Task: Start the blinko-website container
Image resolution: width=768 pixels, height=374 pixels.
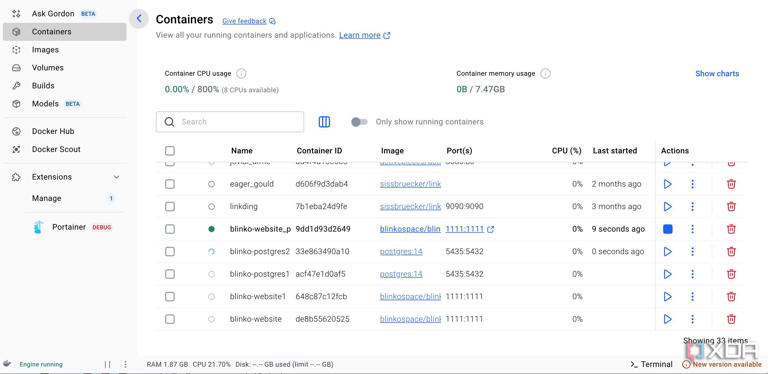Action: (x=667, y=319)
